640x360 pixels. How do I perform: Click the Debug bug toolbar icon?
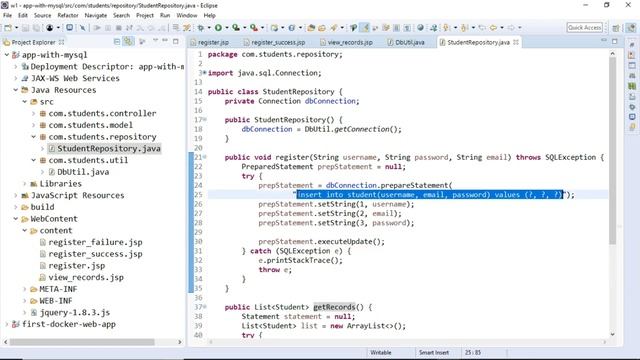point(200,28)
